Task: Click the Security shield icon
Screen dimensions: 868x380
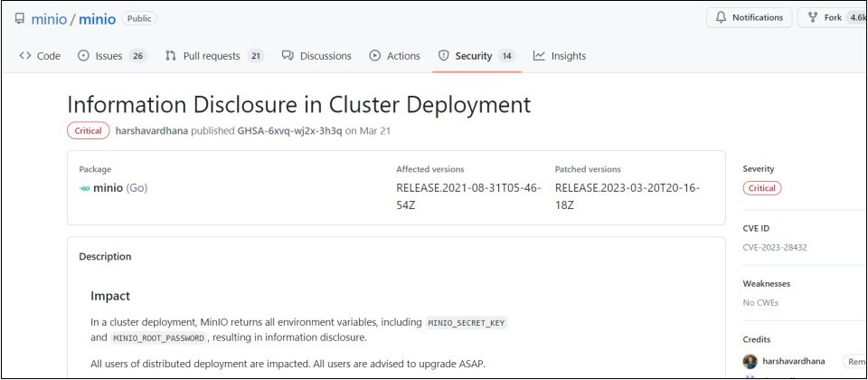Action: [x=443, y=55]
